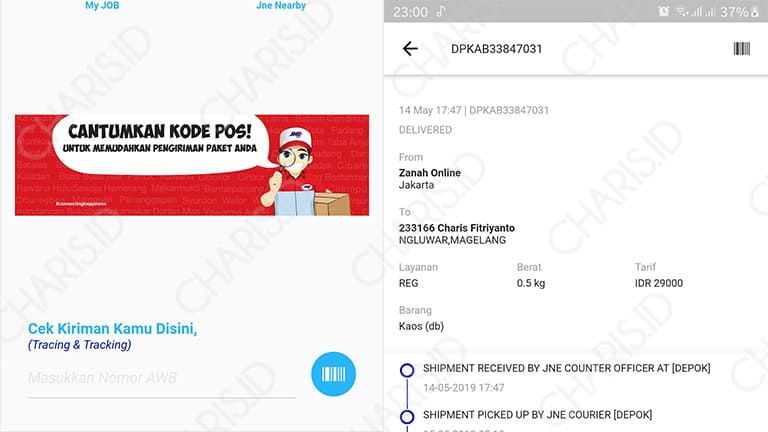Tap the music note status icon
768x432 pixels.
coord(441,11)
